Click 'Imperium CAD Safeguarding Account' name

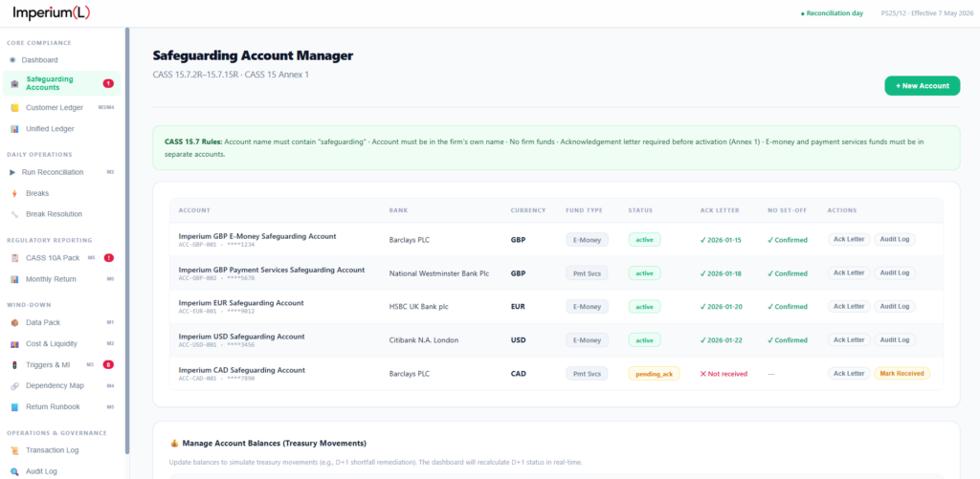[x=242, y=370]
